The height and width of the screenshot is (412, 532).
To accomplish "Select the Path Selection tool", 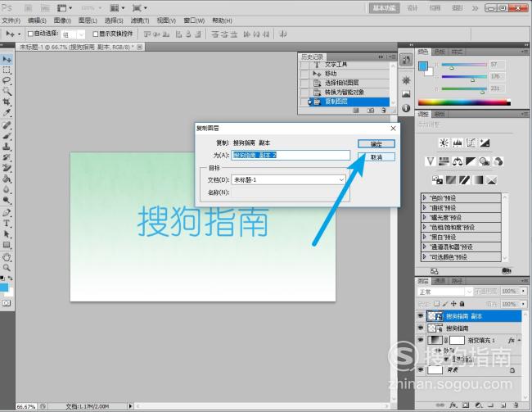I will (x=7, y=234).
